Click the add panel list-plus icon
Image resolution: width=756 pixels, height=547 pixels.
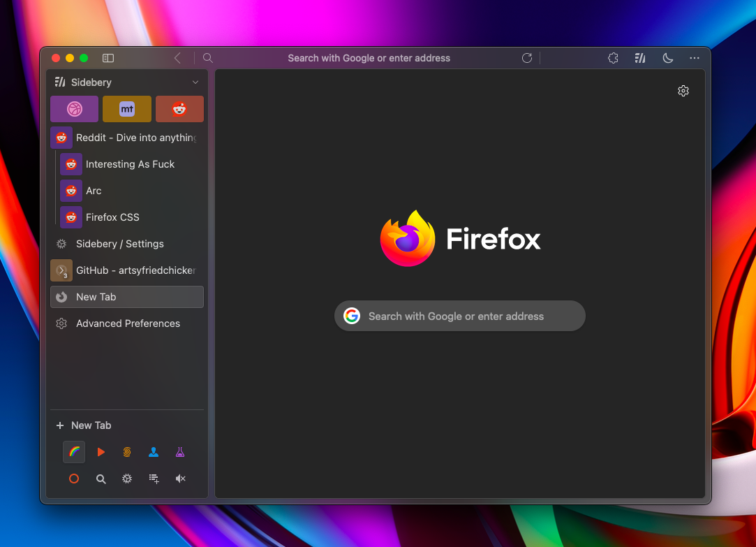[x=154, y=479]
